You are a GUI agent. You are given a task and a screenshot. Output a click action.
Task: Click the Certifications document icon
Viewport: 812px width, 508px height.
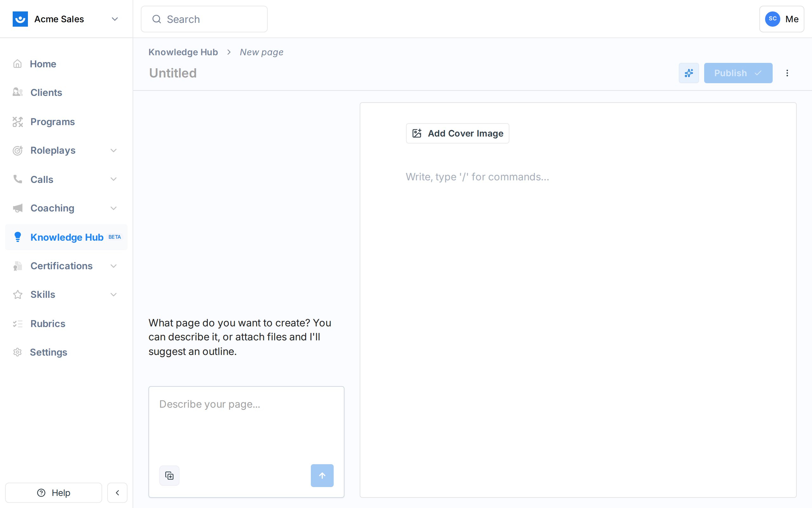(17, 266)
